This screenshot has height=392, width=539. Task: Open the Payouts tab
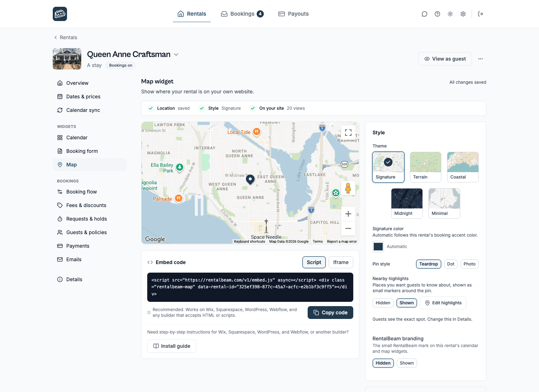[x=293, y=14]
